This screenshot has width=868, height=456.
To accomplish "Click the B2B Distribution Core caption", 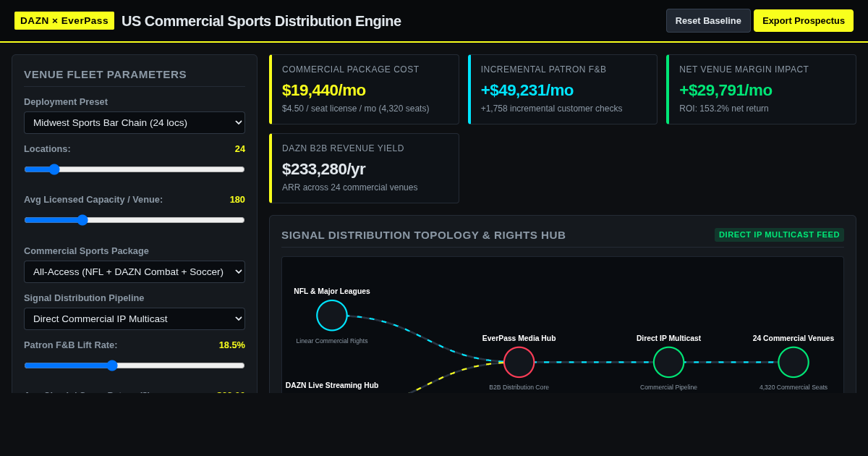I will click(519, 387).
